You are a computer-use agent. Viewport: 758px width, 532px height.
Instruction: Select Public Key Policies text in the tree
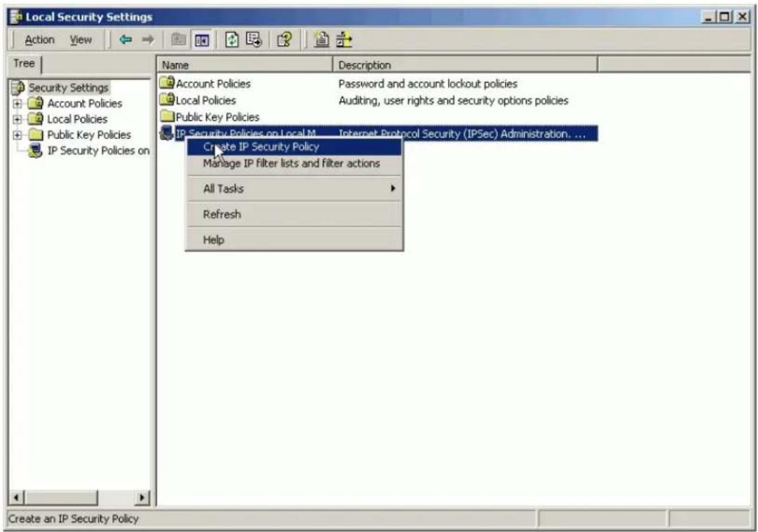pos(89,135)
